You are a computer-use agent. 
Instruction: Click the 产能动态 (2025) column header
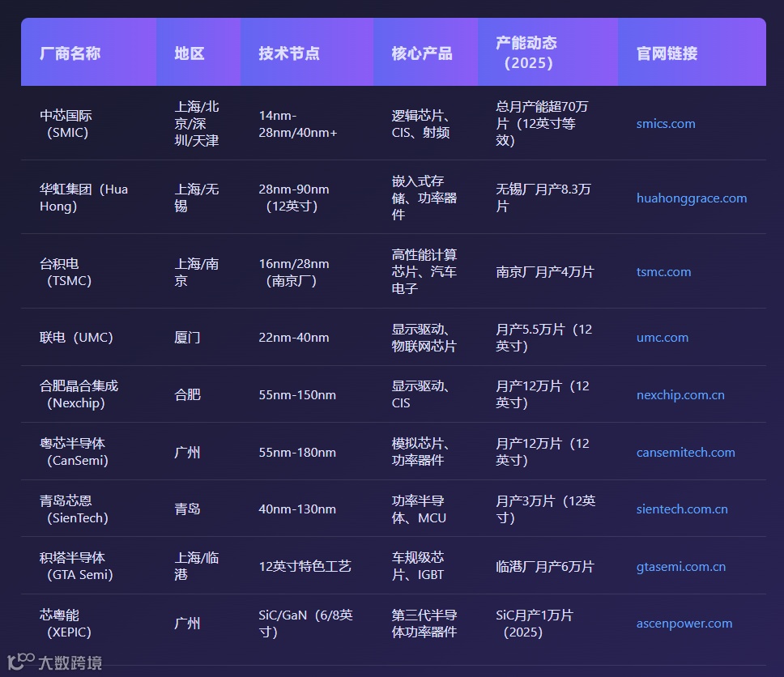point(548,53)
